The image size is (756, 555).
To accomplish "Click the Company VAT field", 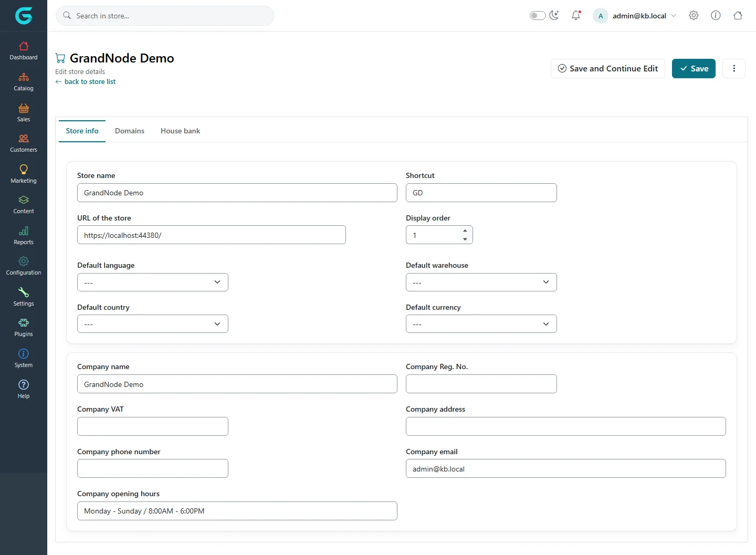I will (153, 426).
